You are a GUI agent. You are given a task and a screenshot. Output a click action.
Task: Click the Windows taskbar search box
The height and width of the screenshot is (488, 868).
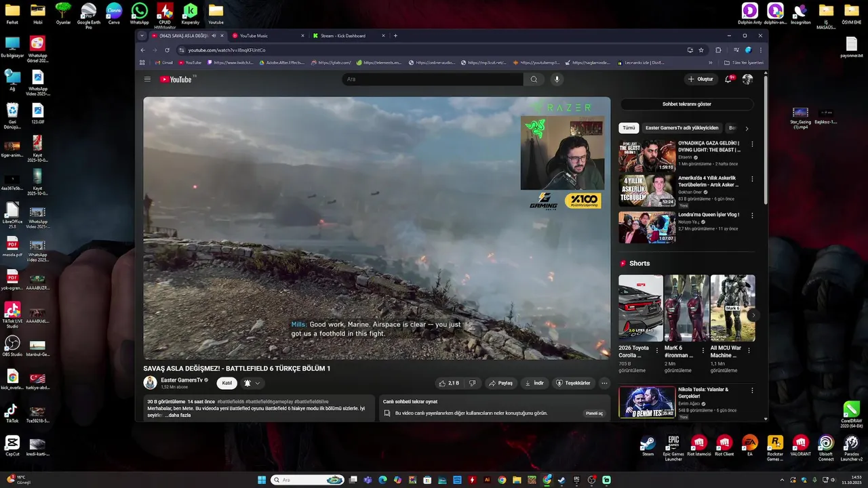[308, 480]
